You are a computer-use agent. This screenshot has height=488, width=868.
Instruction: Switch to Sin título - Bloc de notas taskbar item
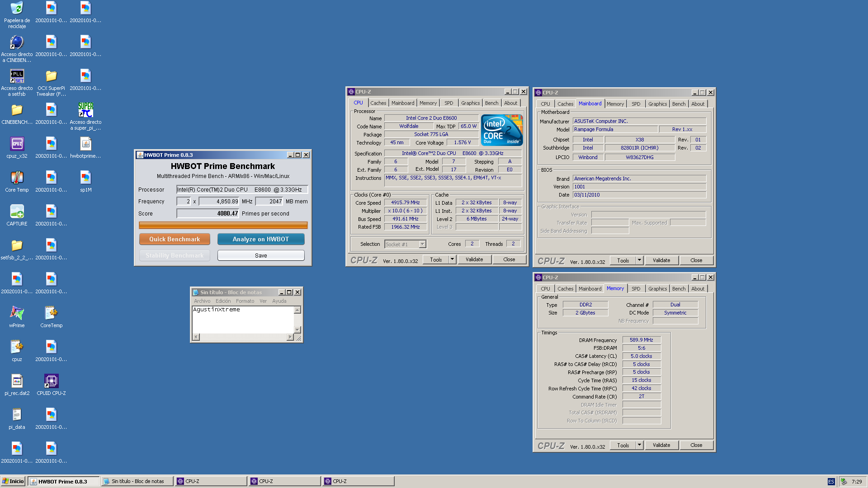point(137,481)
